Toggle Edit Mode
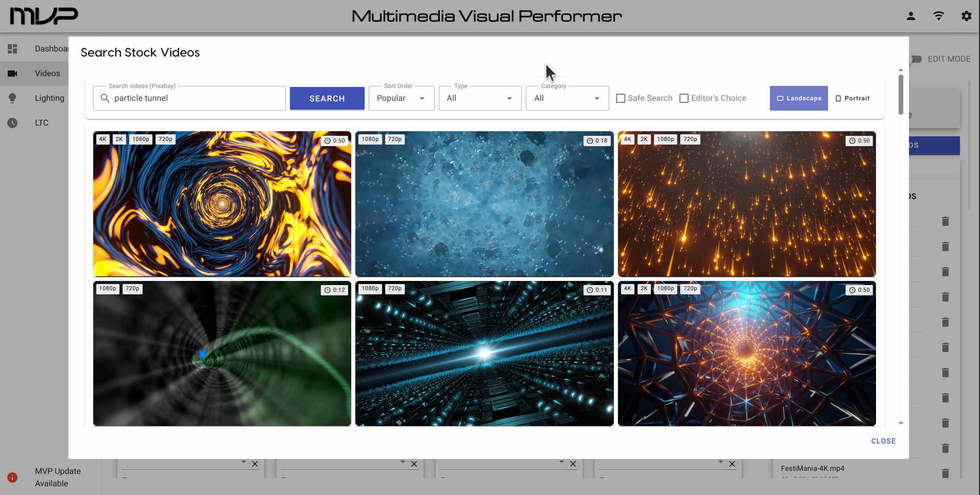Screen dimensions: 980x495 (x=915, y=59)
